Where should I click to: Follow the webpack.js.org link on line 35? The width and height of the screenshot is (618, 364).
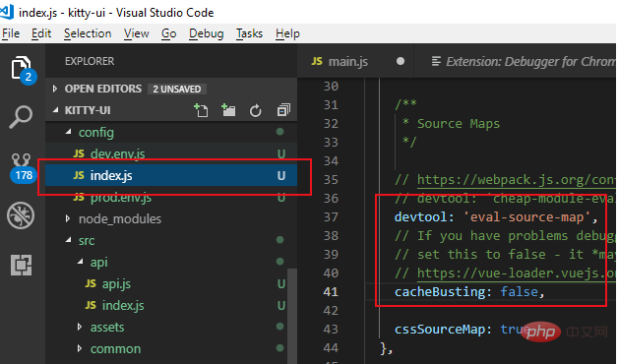point(517,180)
